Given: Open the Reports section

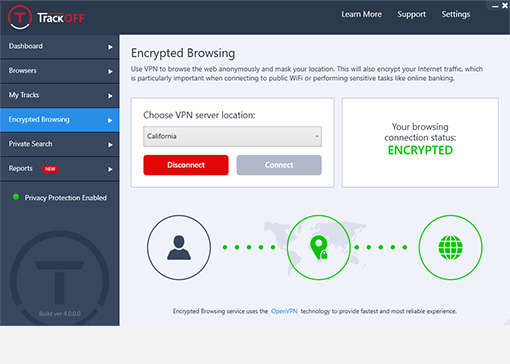Looking at the screenshot, I should point(60,169).
